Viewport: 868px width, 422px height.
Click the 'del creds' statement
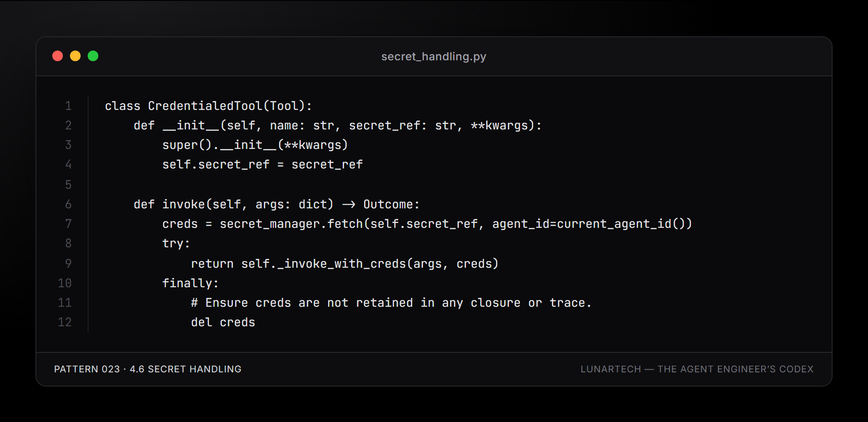(x=223, y=322)
